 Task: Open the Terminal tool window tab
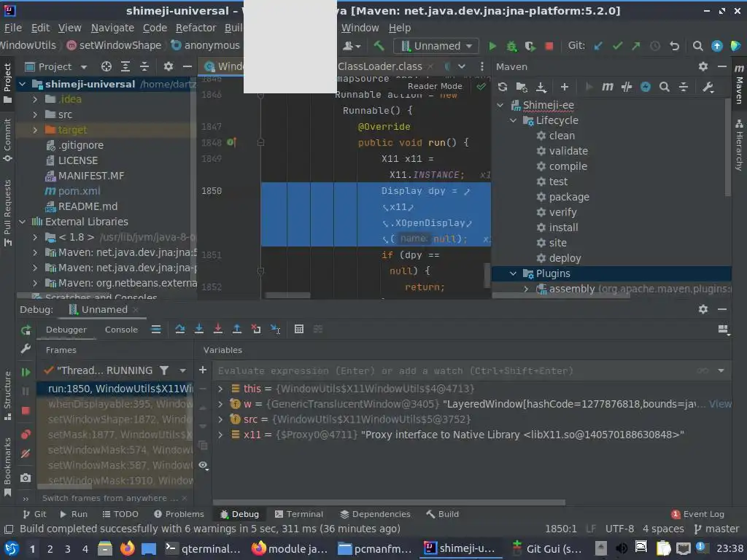coord(298,514)
